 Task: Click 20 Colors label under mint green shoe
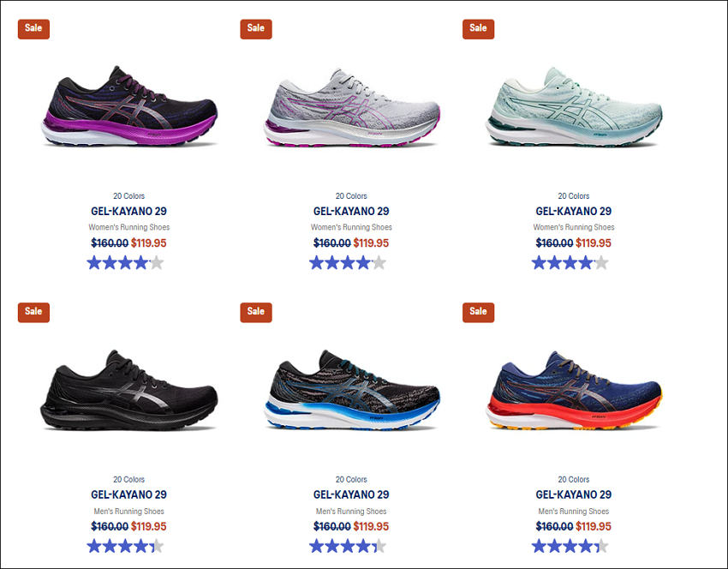point(574,196)
